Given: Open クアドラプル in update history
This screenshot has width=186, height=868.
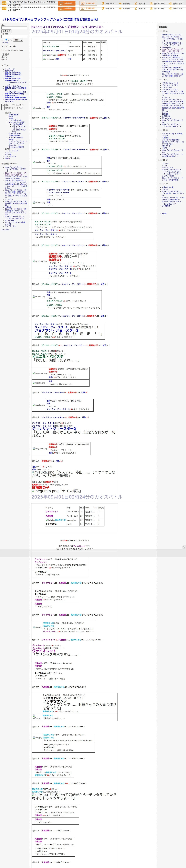Looking at the screenshot, I should 167,87.
